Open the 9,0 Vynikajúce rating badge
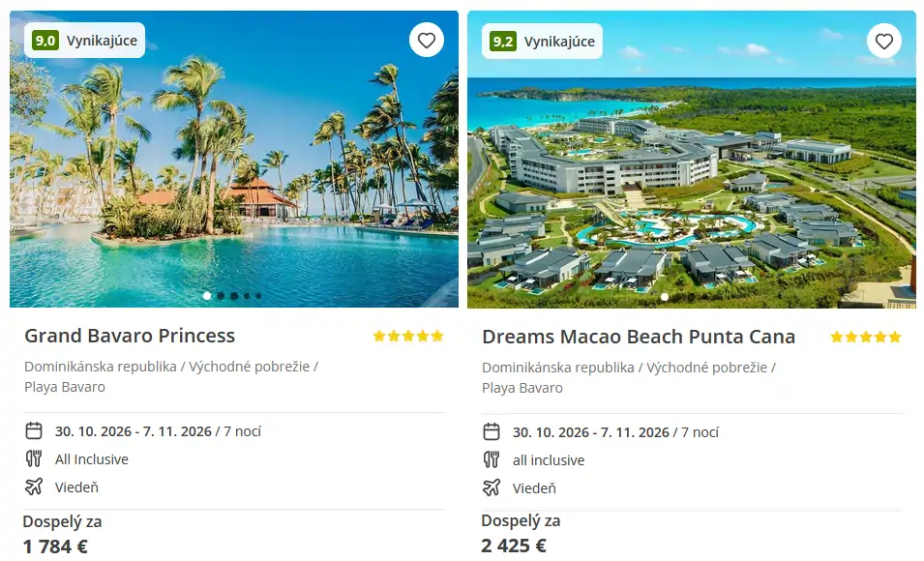 tap(85, 40)
